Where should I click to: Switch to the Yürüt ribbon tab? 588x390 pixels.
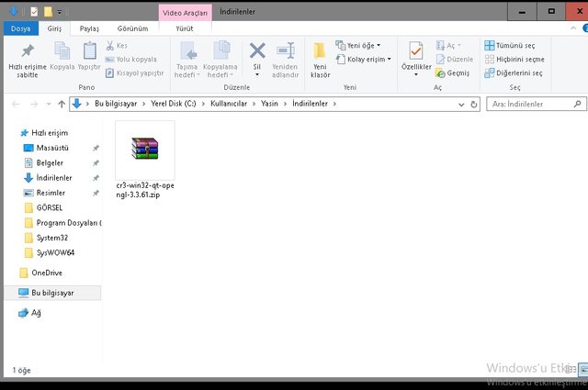[x=184, y=28]
